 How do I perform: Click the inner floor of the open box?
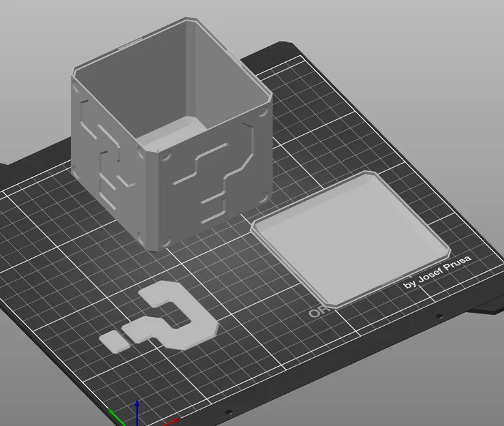[172, 134]
